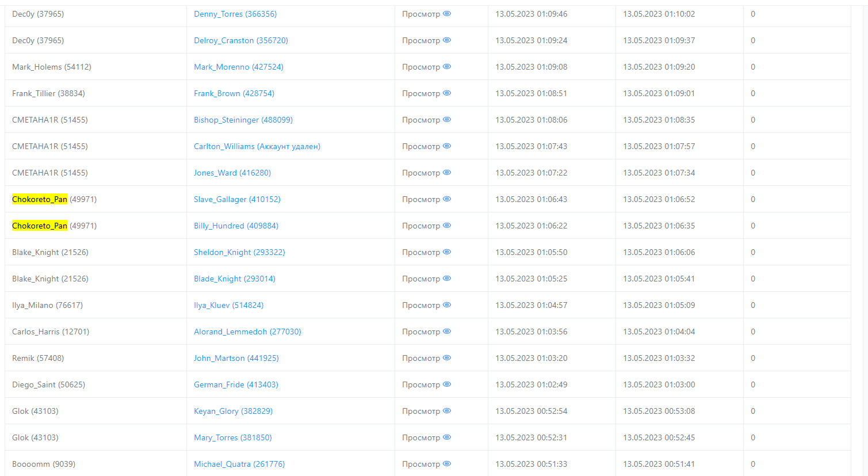Click the first highlighted Chokoreto_Pan name

40,199
